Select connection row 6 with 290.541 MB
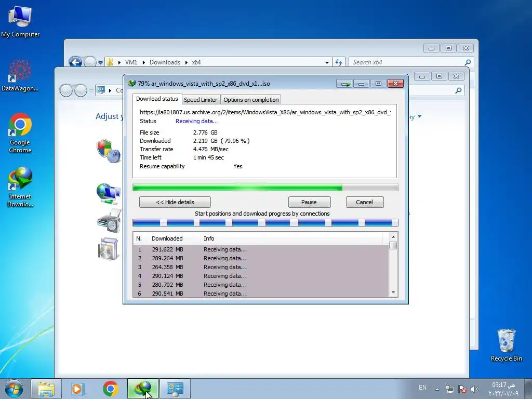 click(261, 294)
